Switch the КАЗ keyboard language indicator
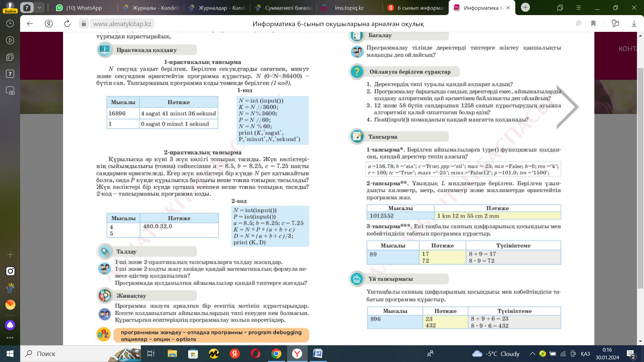Viewport: 644px width, 362px height. coord(585,354)
